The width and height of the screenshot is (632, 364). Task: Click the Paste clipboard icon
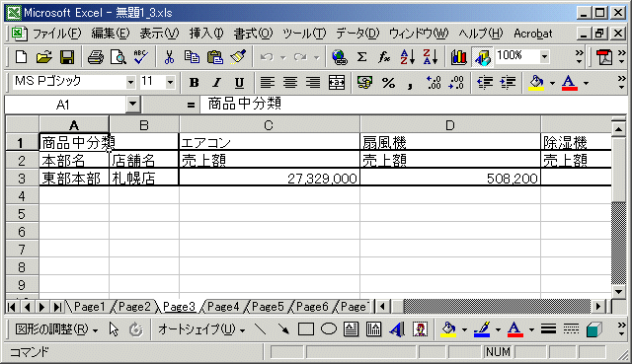(x=215, y=57)
